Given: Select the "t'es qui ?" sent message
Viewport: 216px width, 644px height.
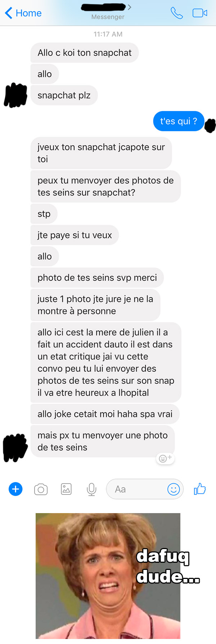Looking at the screenshot, I should click(179, 121).
